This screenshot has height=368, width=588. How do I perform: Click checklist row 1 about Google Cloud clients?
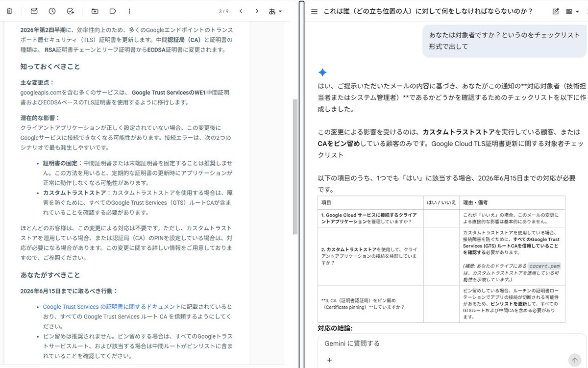441,218
